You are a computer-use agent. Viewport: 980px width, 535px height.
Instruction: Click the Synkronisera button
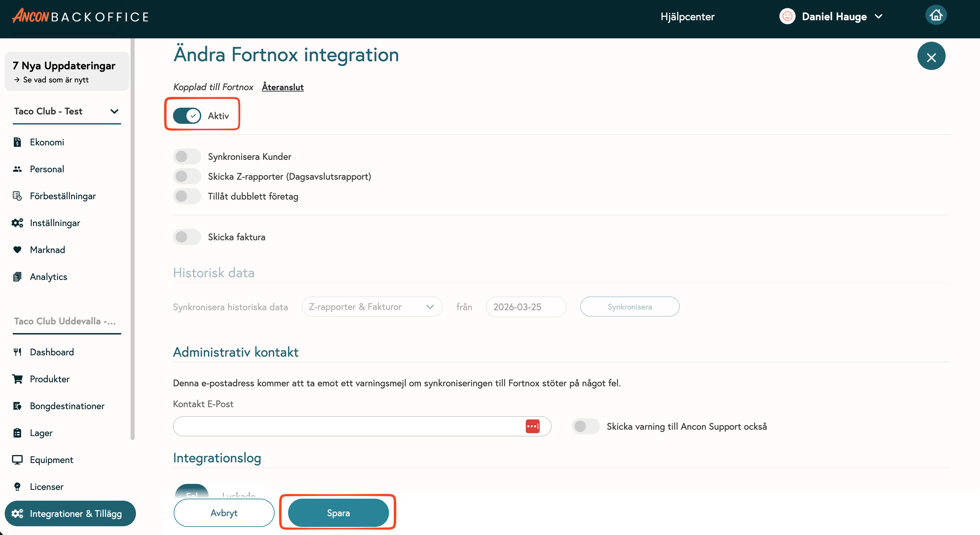630,307
